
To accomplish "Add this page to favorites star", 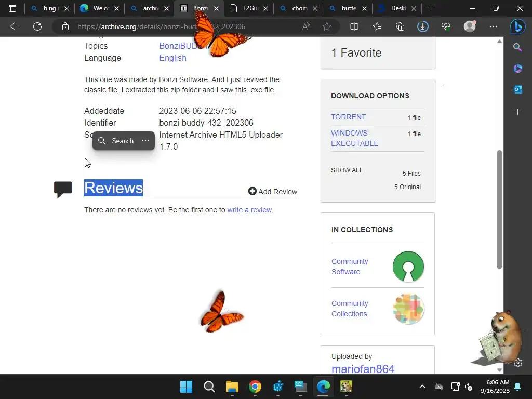I will click(327, 26).
